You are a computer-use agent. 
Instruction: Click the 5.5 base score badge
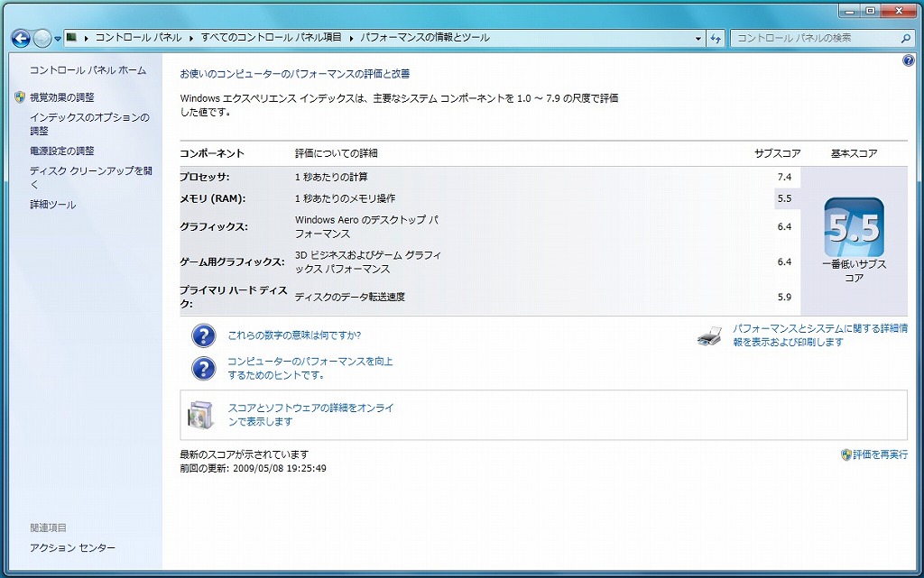pos(854,227)
